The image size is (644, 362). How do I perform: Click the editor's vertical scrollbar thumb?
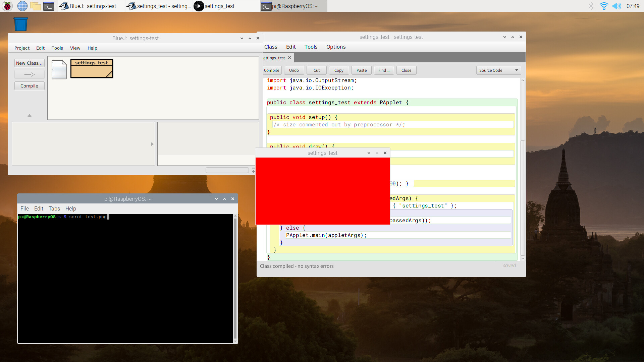tap(523, 198)
